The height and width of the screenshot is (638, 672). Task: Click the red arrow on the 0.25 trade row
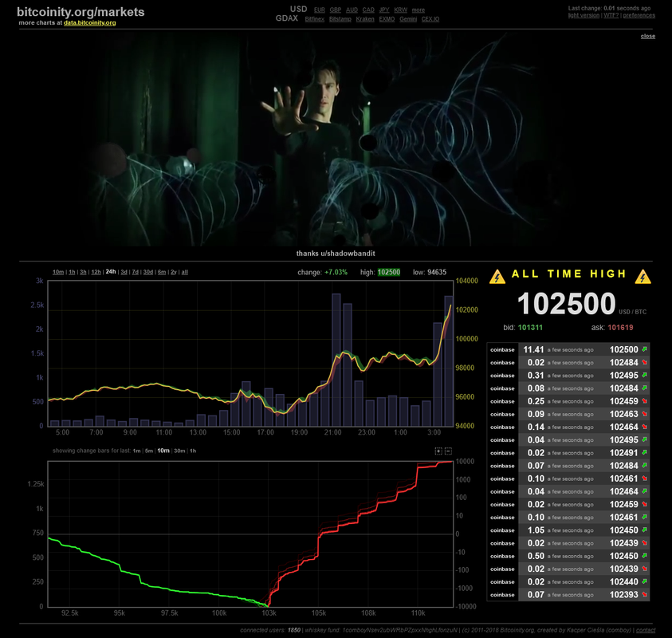pyautogui.click(x=644, y=401)
